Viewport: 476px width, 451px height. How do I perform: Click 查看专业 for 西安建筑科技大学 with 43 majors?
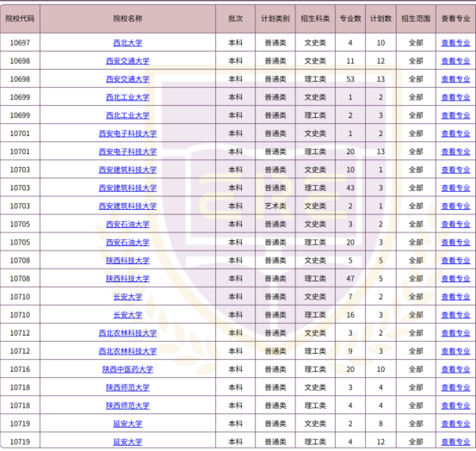pos(455,188)
